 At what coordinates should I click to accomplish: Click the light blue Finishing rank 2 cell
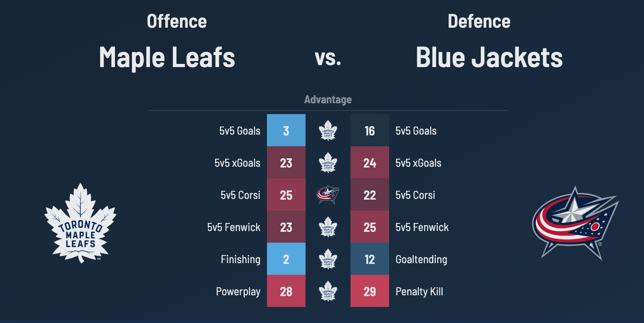286,259
